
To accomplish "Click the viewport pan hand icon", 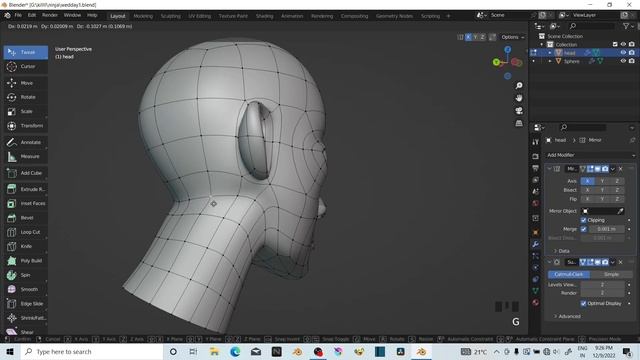I will 519,98.
